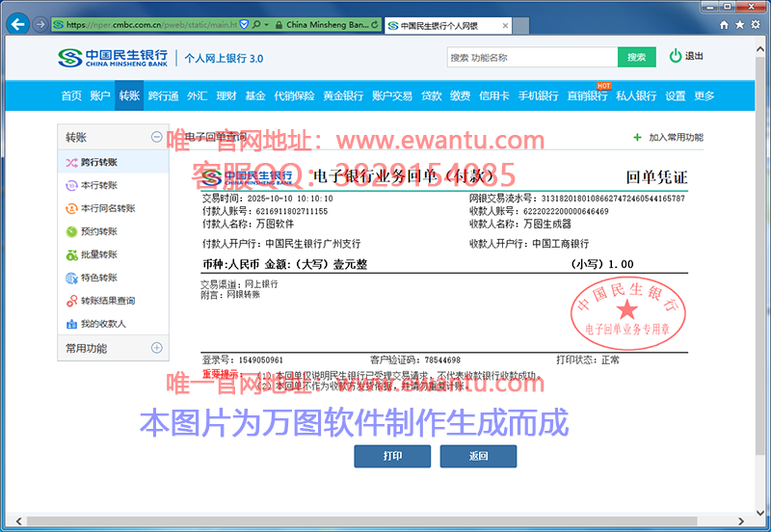Open the 账户 navigation item
Viewport: 771px width, 532px height.
(x=100, y=95)
